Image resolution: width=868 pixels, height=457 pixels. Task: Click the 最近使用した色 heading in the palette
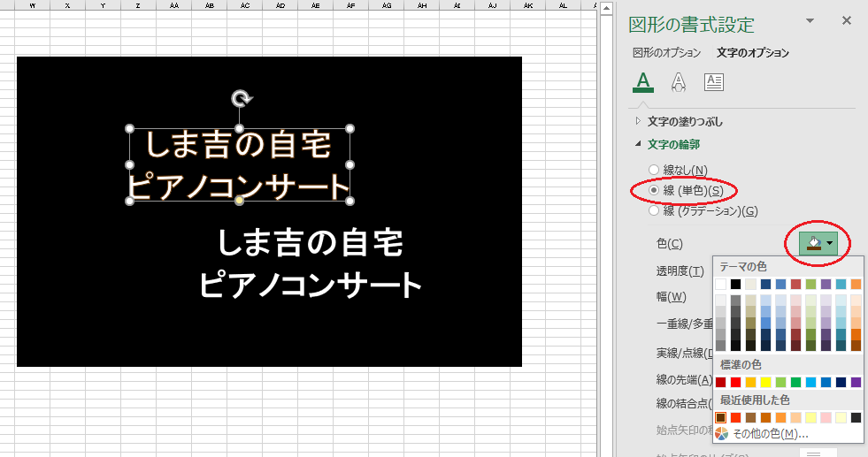point(755,400)
